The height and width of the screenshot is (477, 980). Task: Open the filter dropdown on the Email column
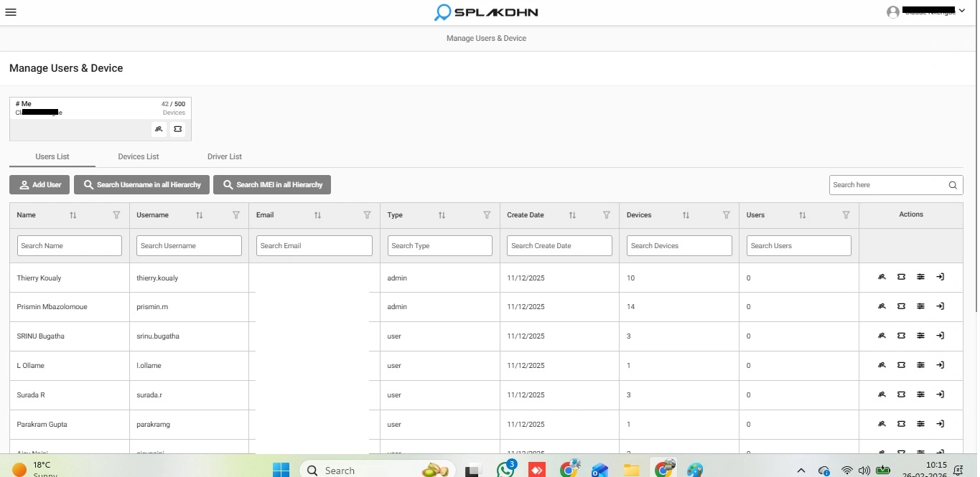pyautogui.click(x=368, y=214)
